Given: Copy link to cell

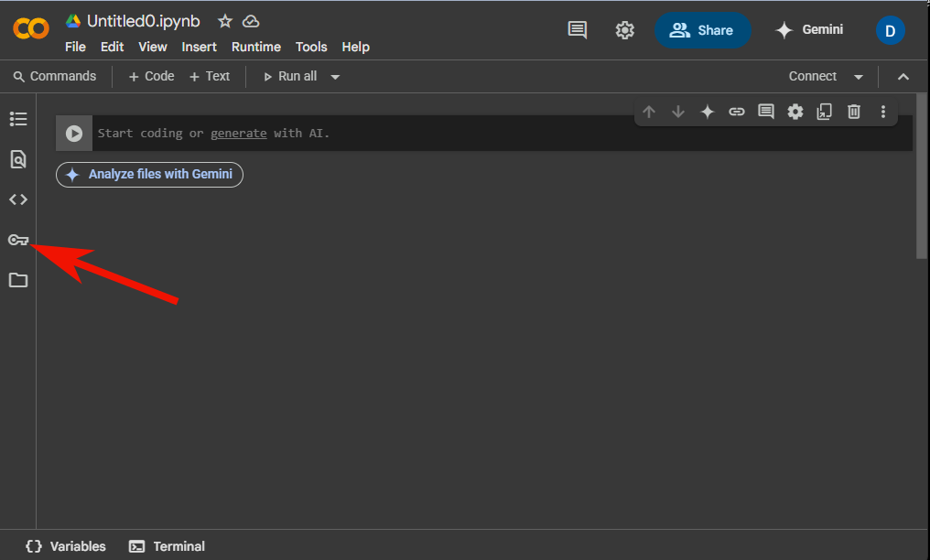Looking at the screenshot, I should point(737,112).
